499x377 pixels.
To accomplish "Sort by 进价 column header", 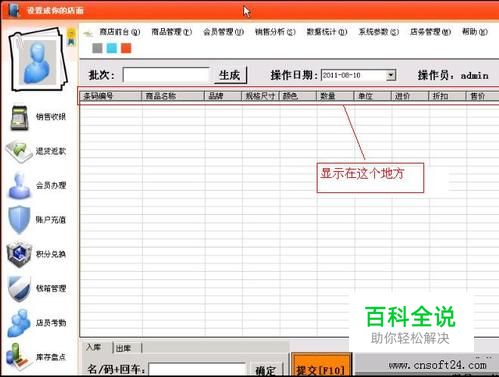I will coord(410,96).
